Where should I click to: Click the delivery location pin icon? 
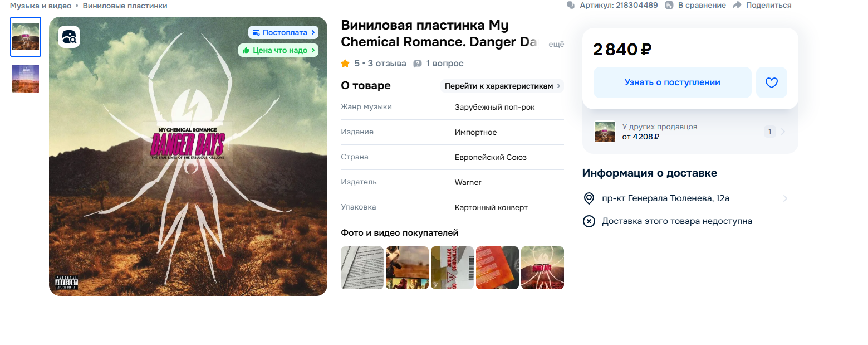(589, 198)
